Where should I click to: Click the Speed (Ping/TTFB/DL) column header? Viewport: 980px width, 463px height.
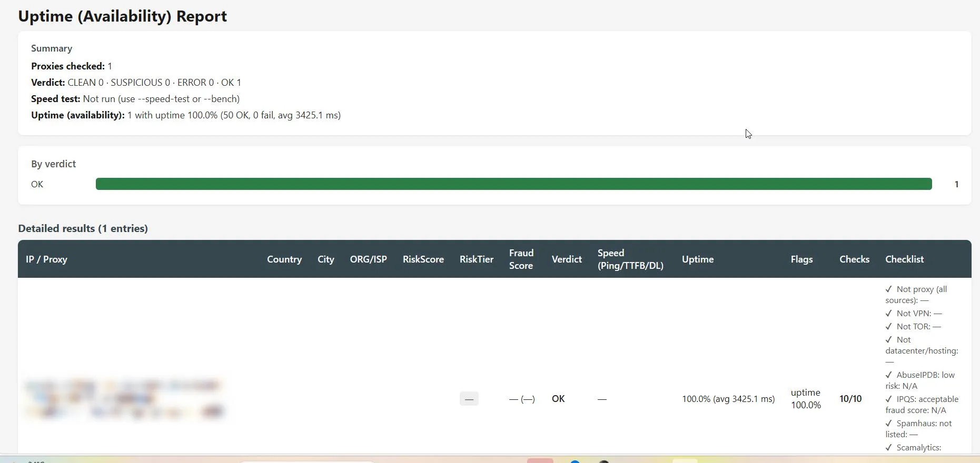(630, 259)
